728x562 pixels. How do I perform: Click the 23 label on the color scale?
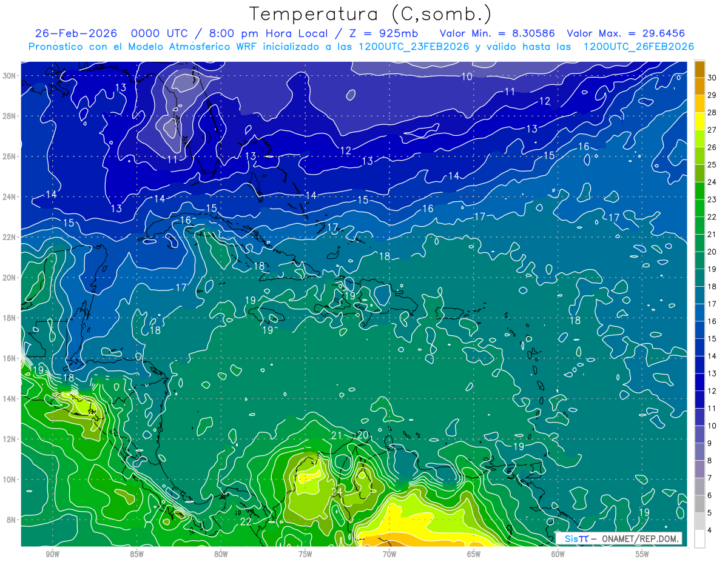click(x=712, y=199)
